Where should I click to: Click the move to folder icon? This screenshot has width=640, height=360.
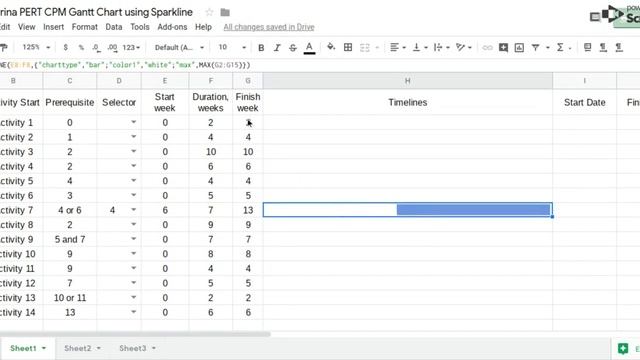pos(225,12)
